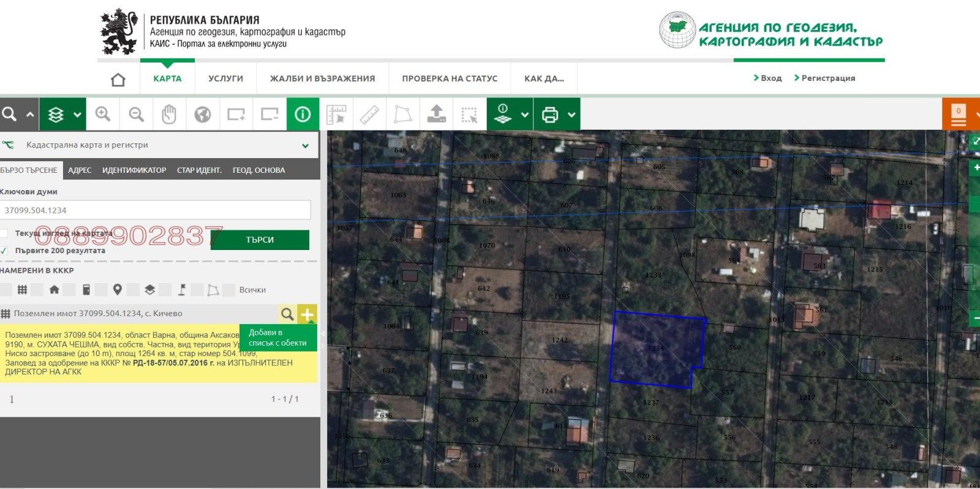Uncheck 'Първите 200 резултата' checkbox
The width and height of the screenshot is (980, 489).
4,251
